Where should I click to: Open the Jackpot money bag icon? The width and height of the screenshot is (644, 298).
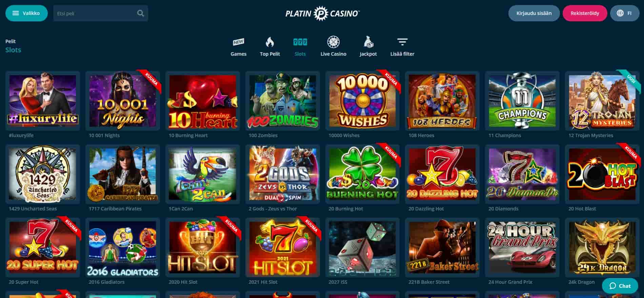(368, 42)
